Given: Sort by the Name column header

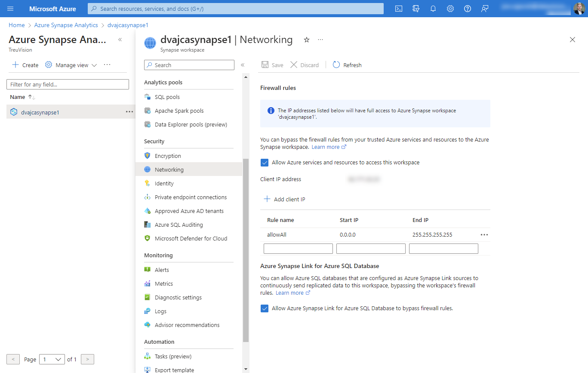Looking at the screenshot, I should pos(23,97).
